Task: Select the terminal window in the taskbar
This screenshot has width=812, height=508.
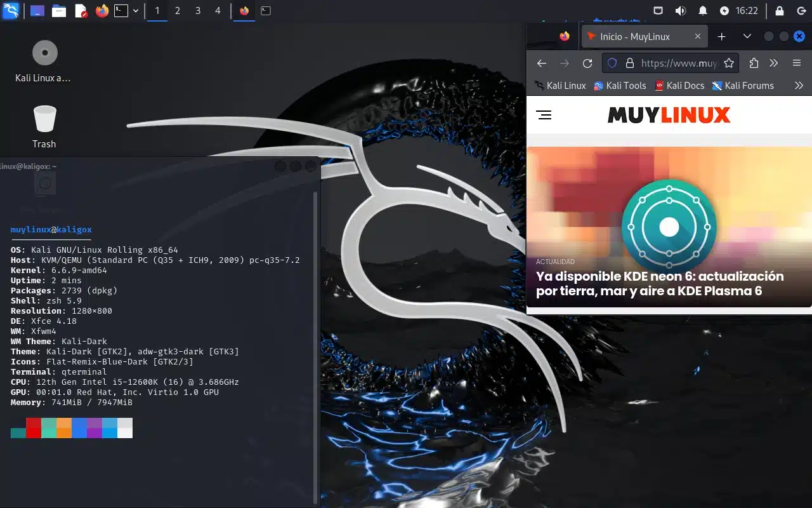Action: (x=266, y=11)
